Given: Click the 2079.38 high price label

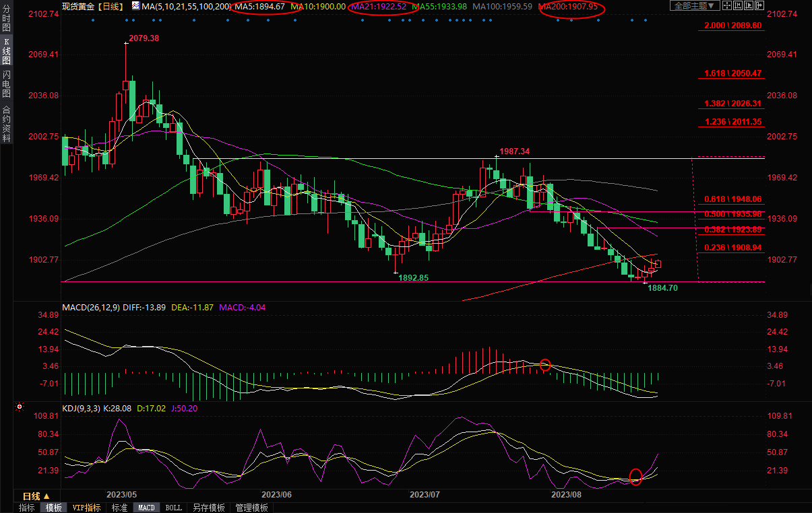Looking at the screenshot, I should [144, 38].
